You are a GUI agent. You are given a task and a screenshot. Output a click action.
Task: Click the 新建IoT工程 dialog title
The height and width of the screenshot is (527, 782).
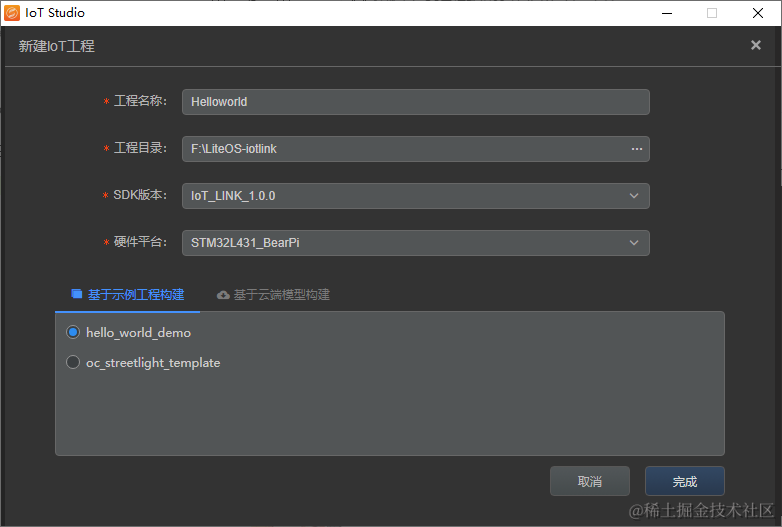point(56,46)
